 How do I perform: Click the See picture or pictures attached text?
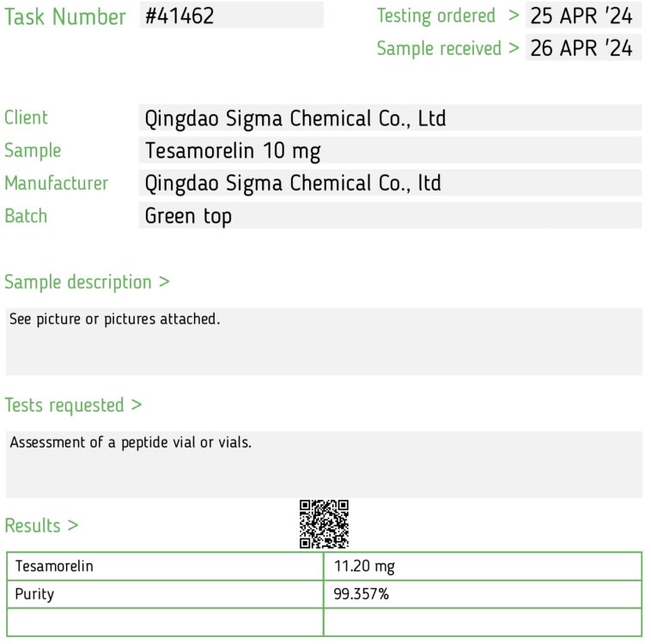click(x=114, y=319)
